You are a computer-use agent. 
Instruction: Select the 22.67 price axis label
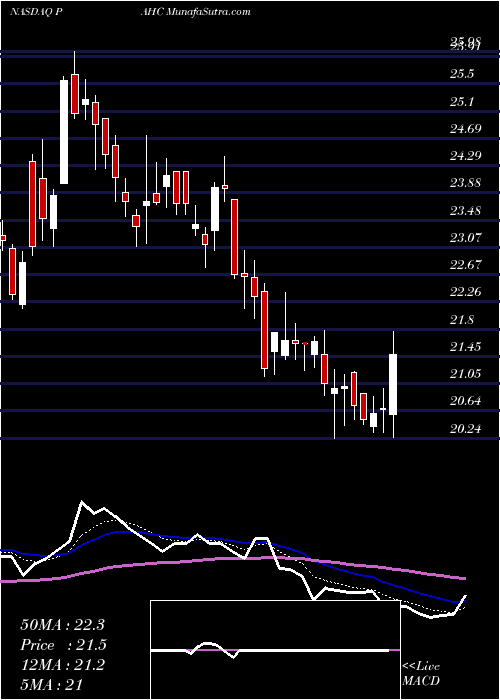coord(466,265)
